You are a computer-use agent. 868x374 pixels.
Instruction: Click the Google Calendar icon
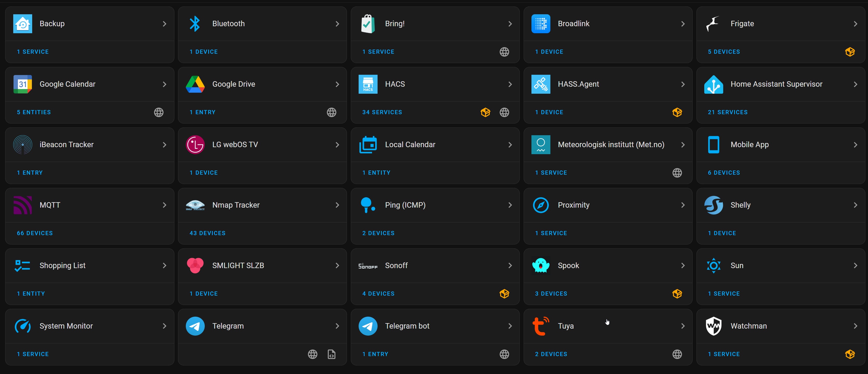pyautogui.click(x=23, y=84)
